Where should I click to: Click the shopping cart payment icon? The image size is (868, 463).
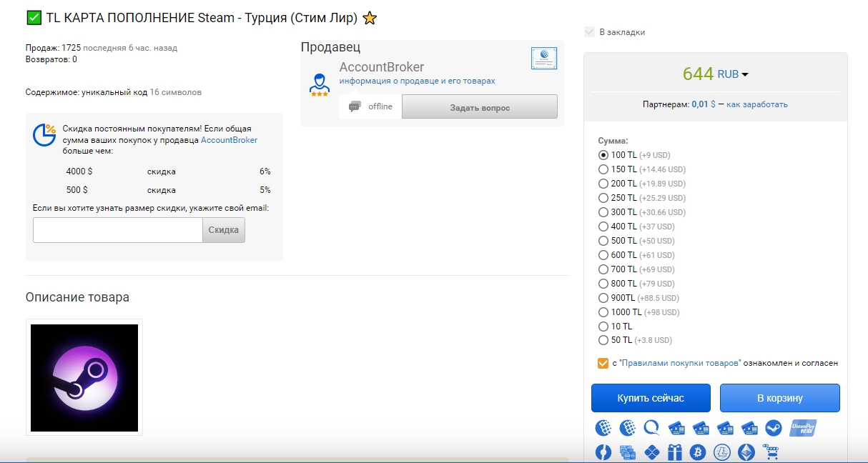click(771, 452)
